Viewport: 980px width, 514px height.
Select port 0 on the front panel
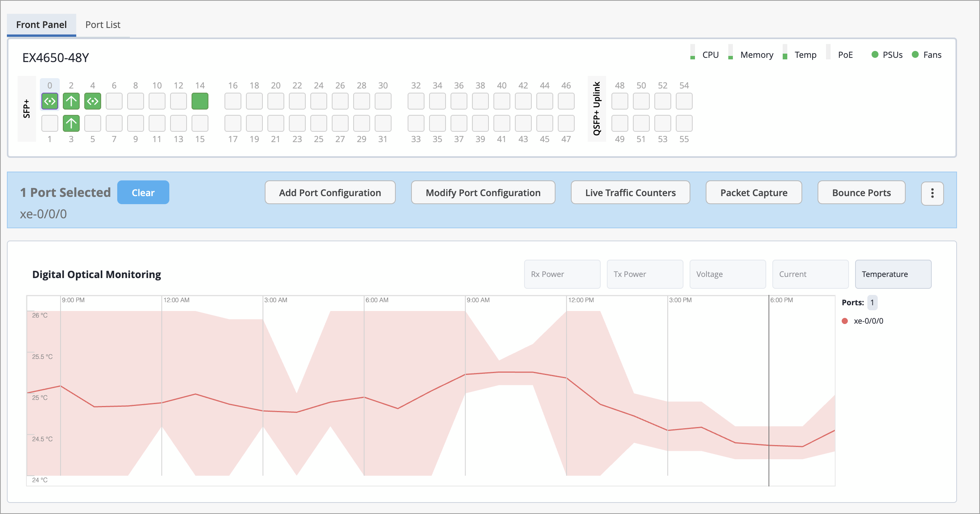pyautogui.click(x=50, y=101)
